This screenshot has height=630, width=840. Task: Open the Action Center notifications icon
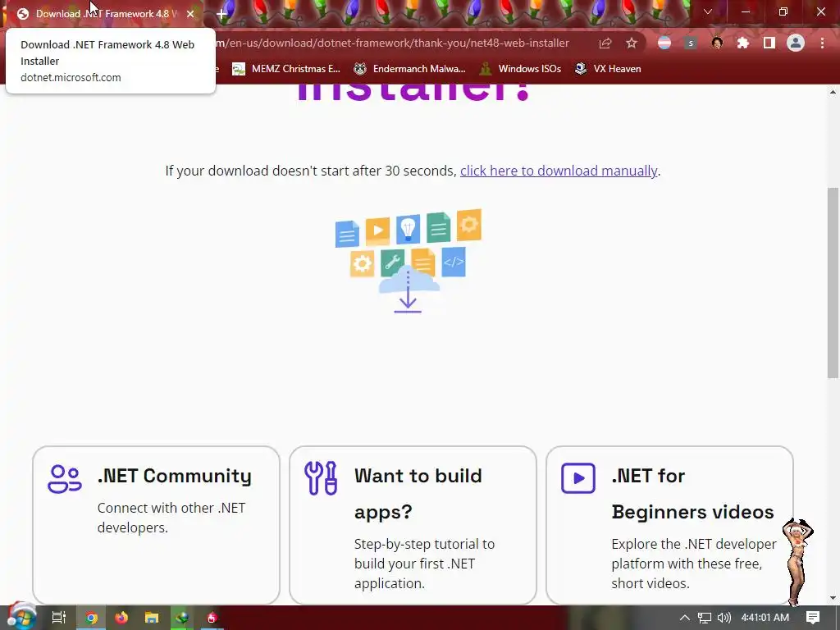[813, 618]
